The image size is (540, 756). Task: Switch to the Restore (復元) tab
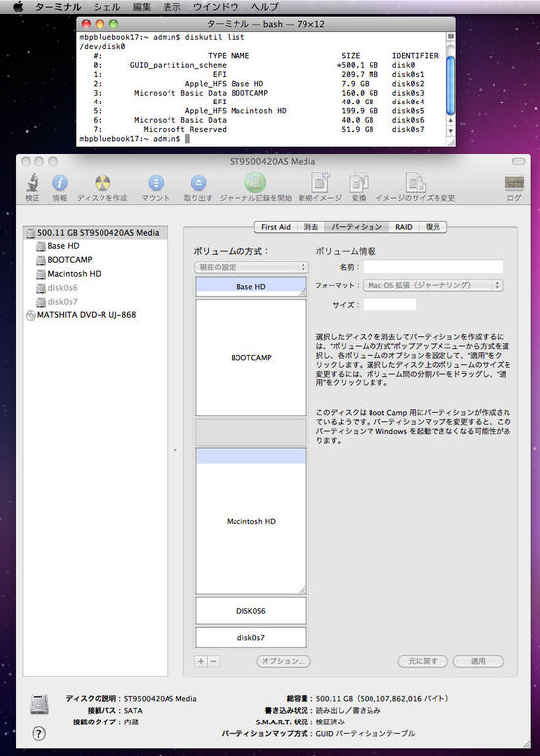[x=433, y=227]
